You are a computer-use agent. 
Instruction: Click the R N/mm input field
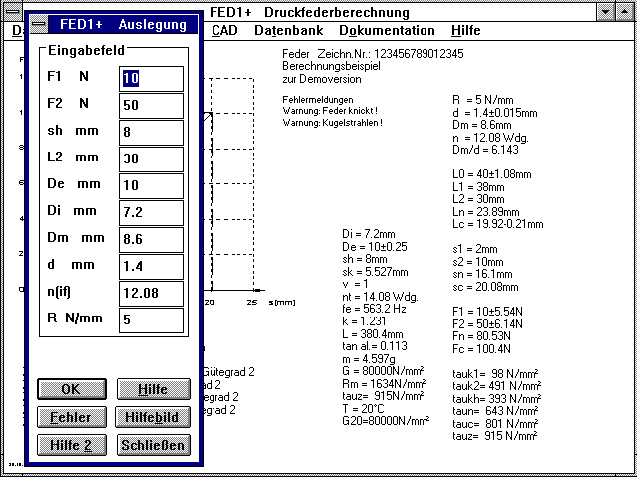pos(151,320)
